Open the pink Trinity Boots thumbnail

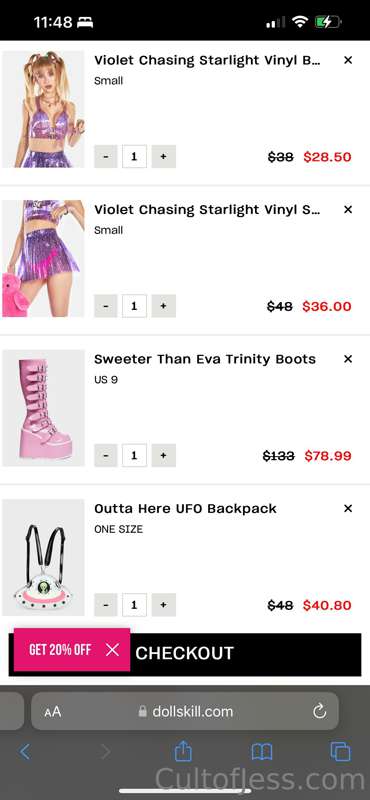pos(43,408)
